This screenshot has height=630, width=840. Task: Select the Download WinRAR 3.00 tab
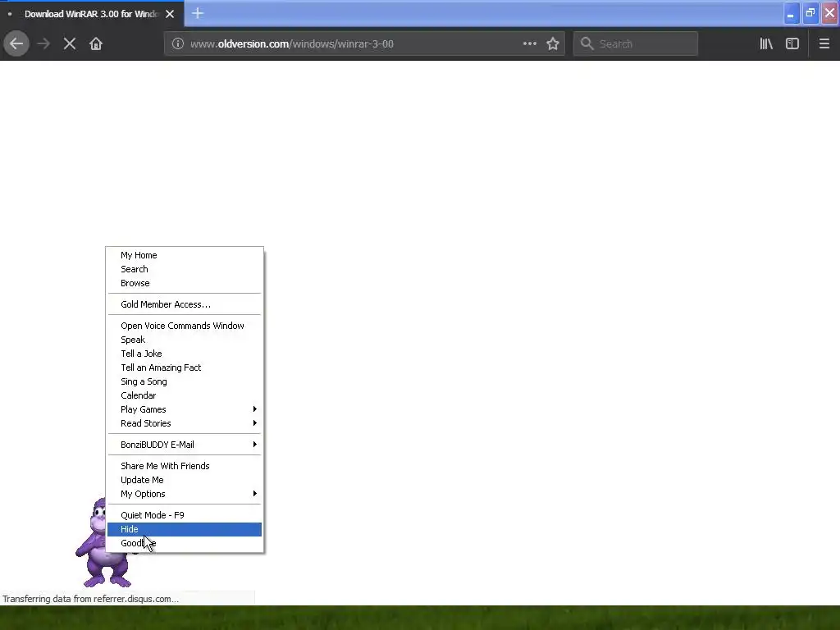(x=92, y=14)
